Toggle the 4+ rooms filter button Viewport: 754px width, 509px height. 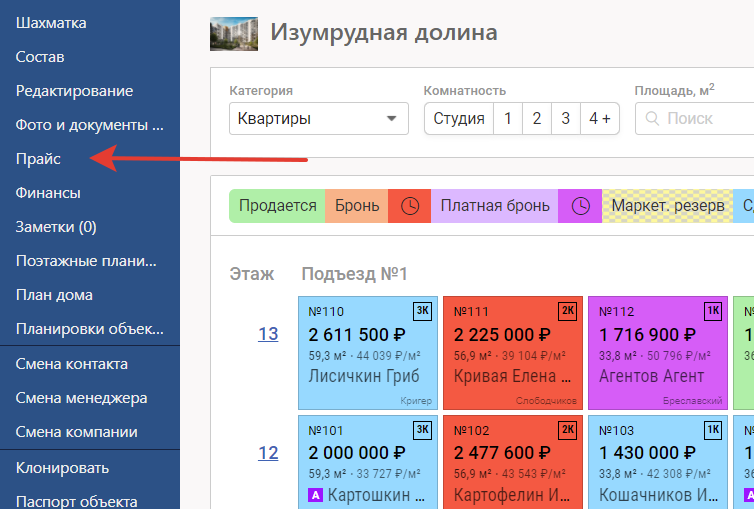[x=600, y=118]
